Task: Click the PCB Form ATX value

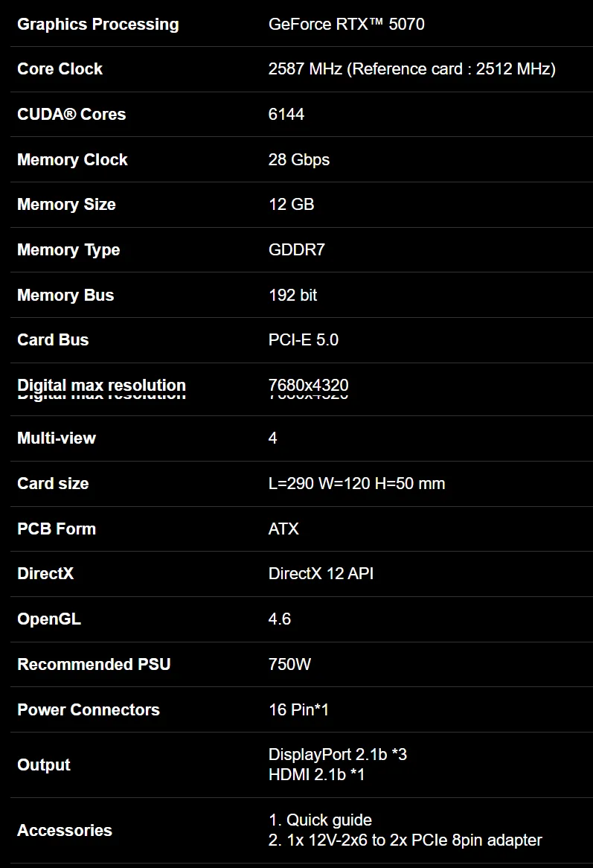Action: pos(283,529)
